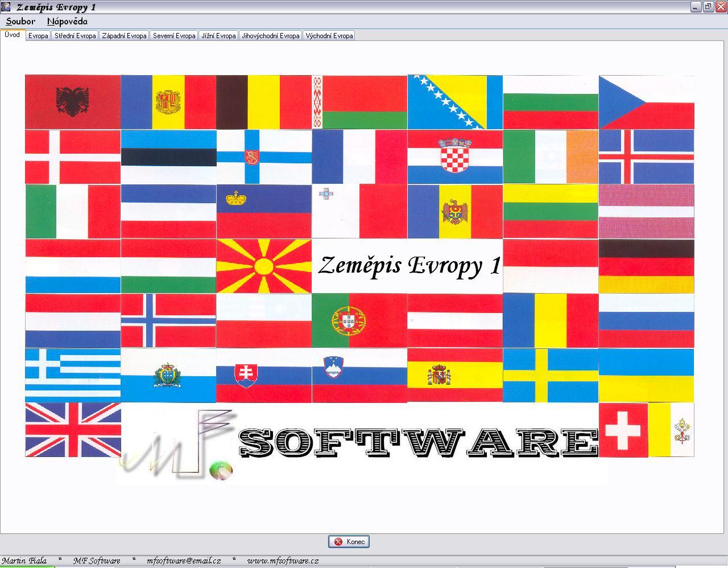Viewport: 728px width, 568px height.
Task: Choose the Spain flag
Action: point(455,375)
